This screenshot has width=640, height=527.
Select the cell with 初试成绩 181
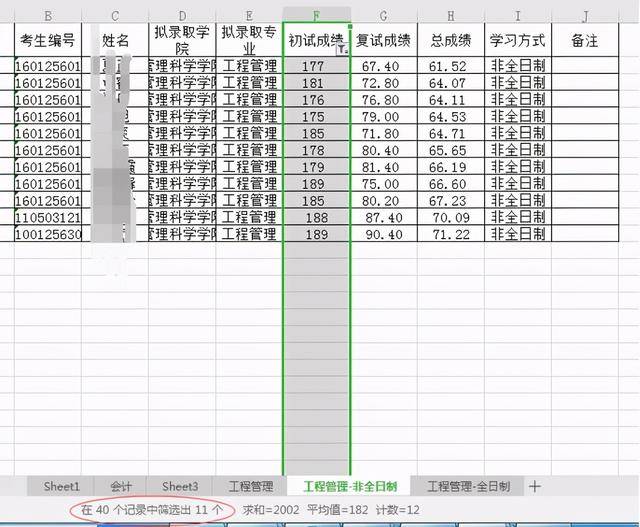pyautogui.click(x=316, y=82)
